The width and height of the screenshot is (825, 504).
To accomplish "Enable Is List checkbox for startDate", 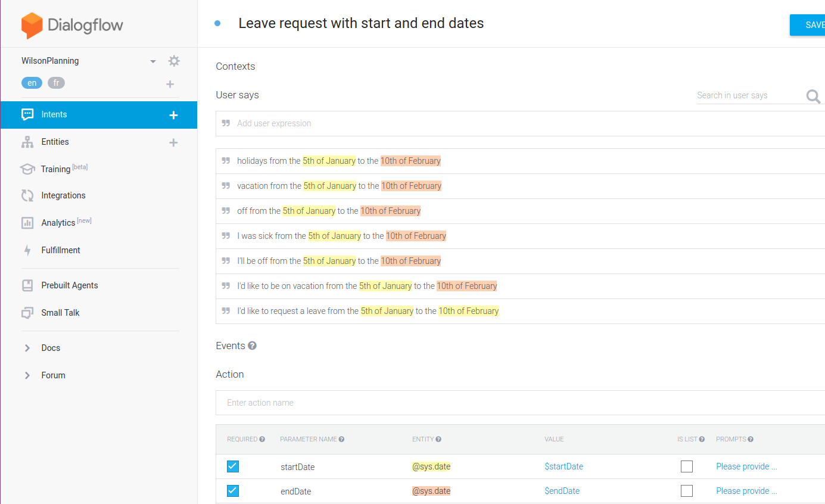I will (687, 466).
